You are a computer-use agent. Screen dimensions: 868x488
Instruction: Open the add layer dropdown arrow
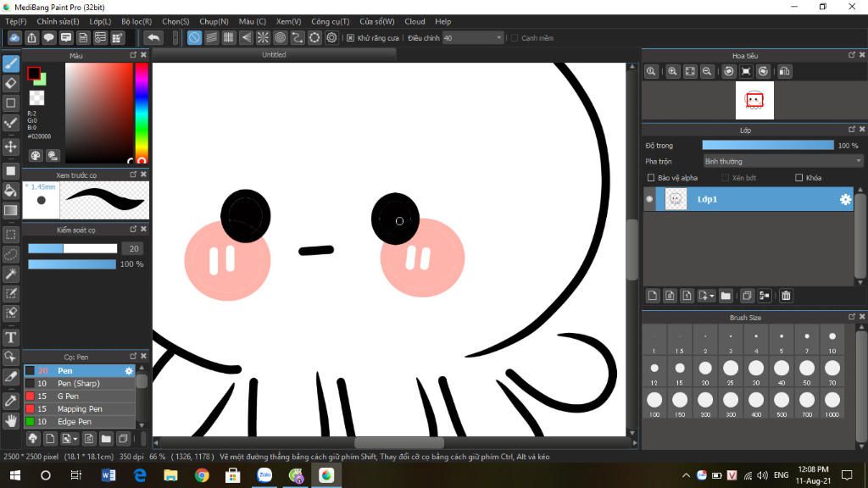[x=711, y=296]
